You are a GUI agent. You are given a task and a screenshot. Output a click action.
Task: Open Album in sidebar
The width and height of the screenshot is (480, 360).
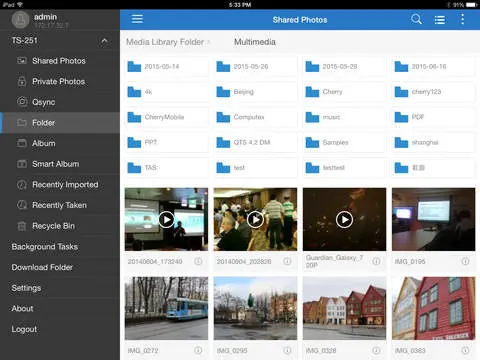(60, 144)
